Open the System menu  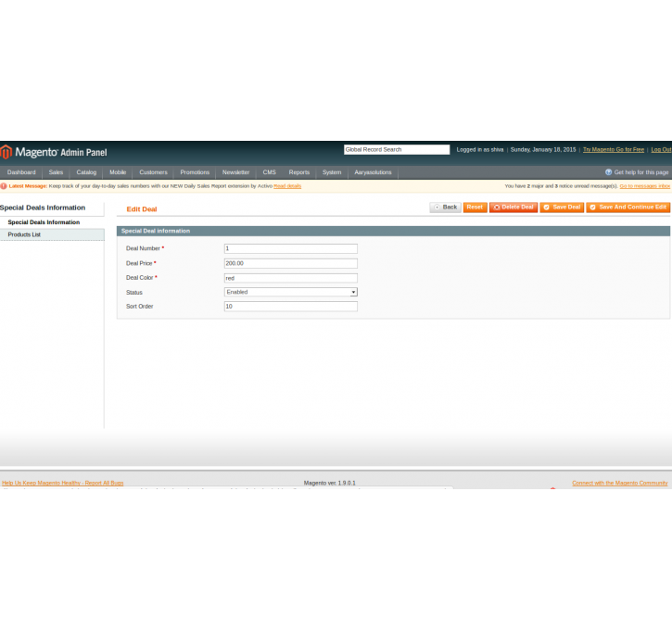click(331, 172)
